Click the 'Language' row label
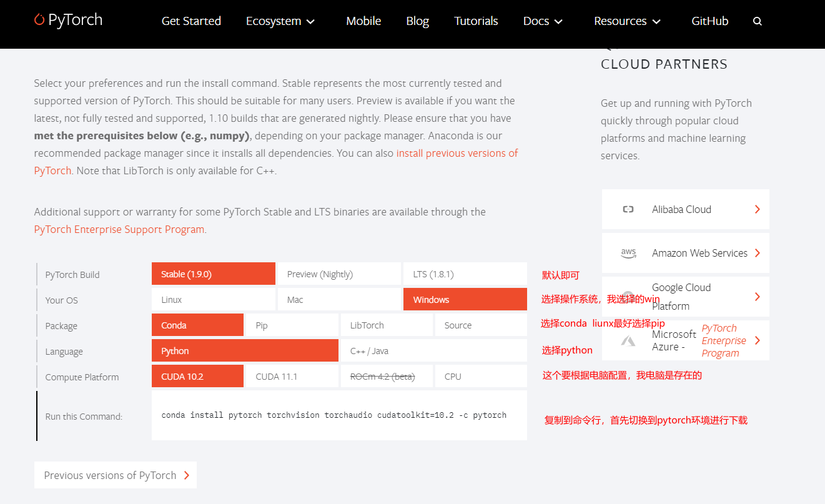Viewport: 825px width, 504px height. [64, 352]
